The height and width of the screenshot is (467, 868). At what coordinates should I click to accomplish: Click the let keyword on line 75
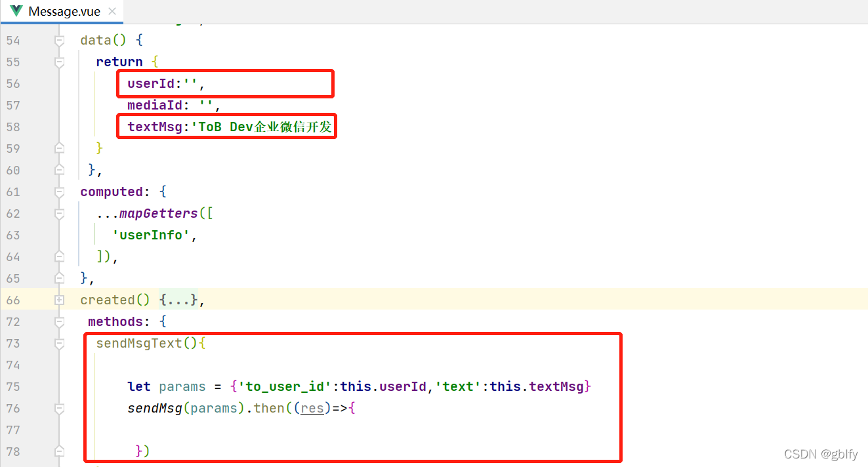pyautogui.click(x=139, y=387)
